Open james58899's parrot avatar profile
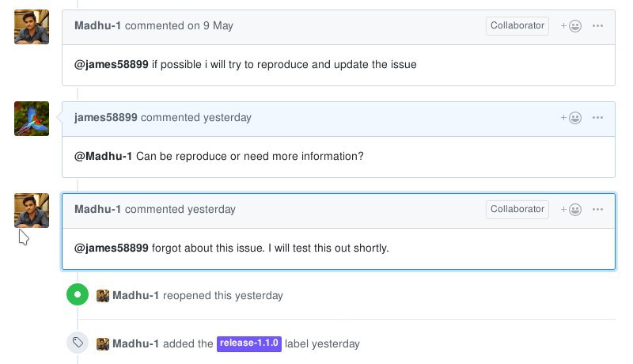Image resolution: width=633 pixels, height=364 pixels. click(x=32, y=119)
